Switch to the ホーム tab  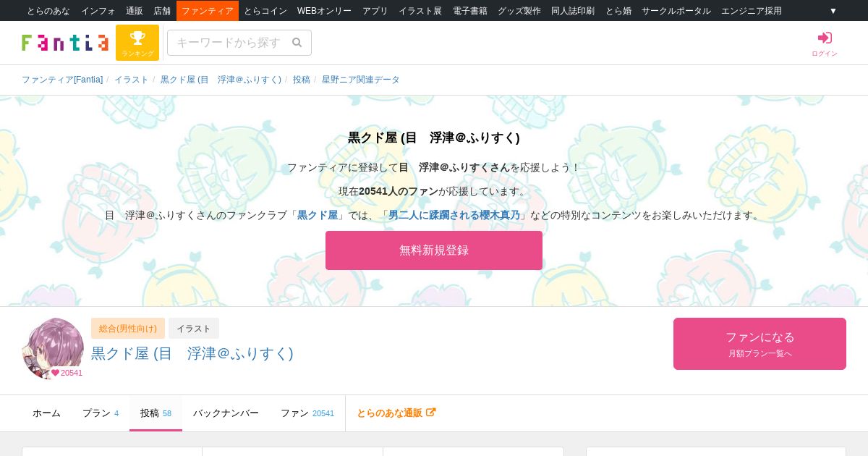[46, 413]
